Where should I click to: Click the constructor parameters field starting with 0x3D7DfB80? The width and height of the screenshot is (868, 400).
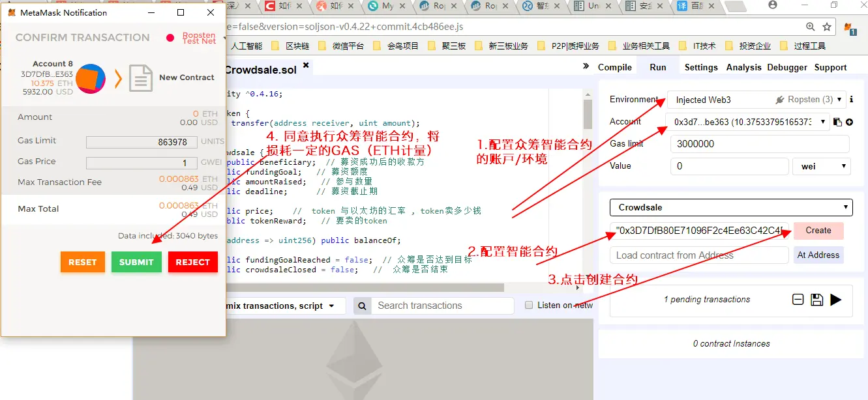click(x=700, y=231)
